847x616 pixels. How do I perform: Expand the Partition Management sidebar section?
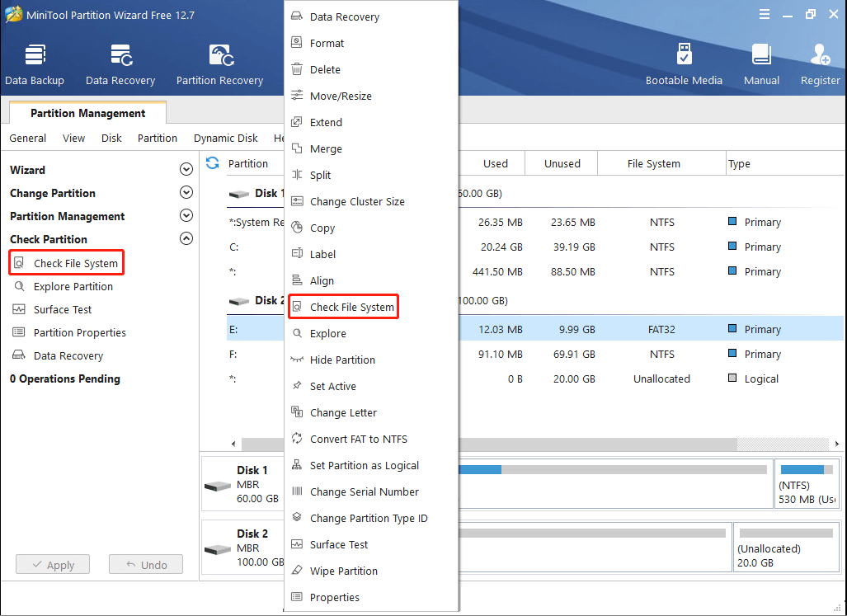pos(186,216)
